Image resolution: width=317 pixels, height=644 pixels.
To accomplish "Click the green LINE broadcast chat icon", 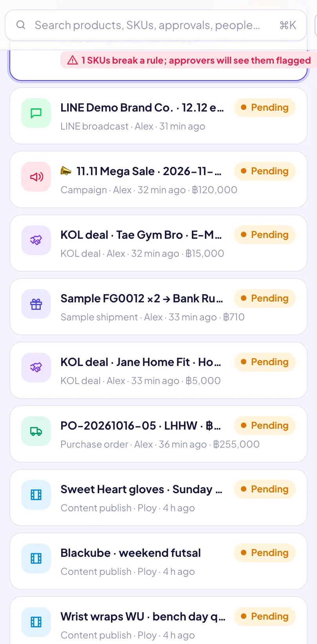I will click(x=36, y=113).
